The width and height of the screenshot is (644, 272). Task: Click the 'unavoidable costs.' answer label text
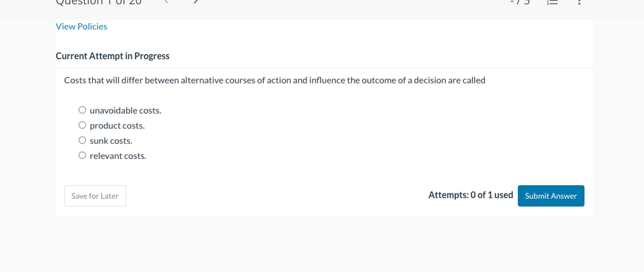pyautogui.click(x=126, y=111)
